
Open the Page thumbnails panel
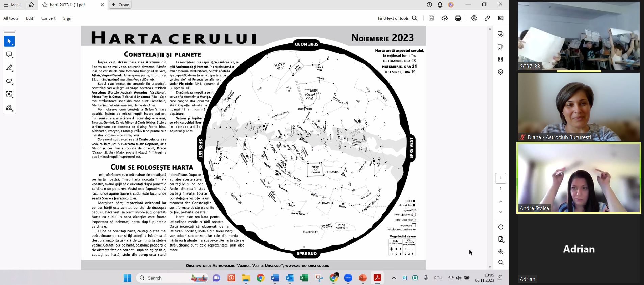point(501,59)
